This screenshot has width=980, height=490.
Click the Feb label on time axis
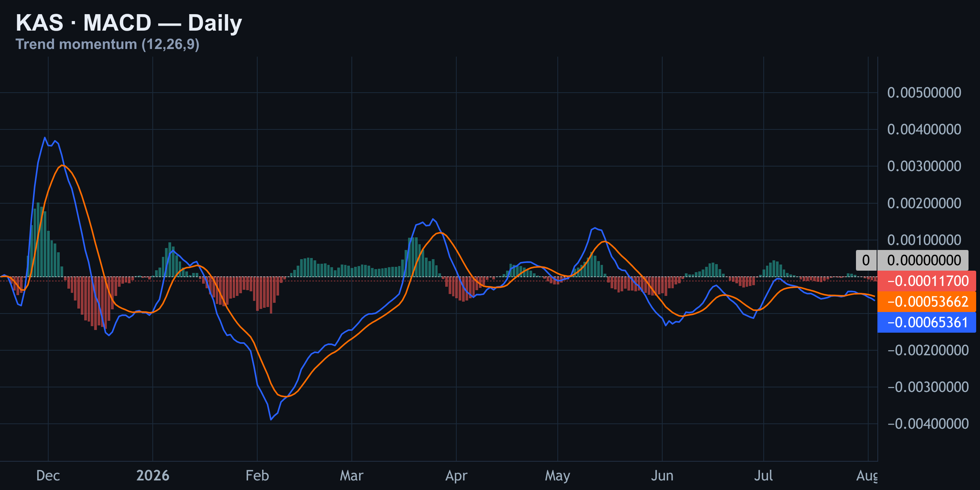click(x=257, y=476)
